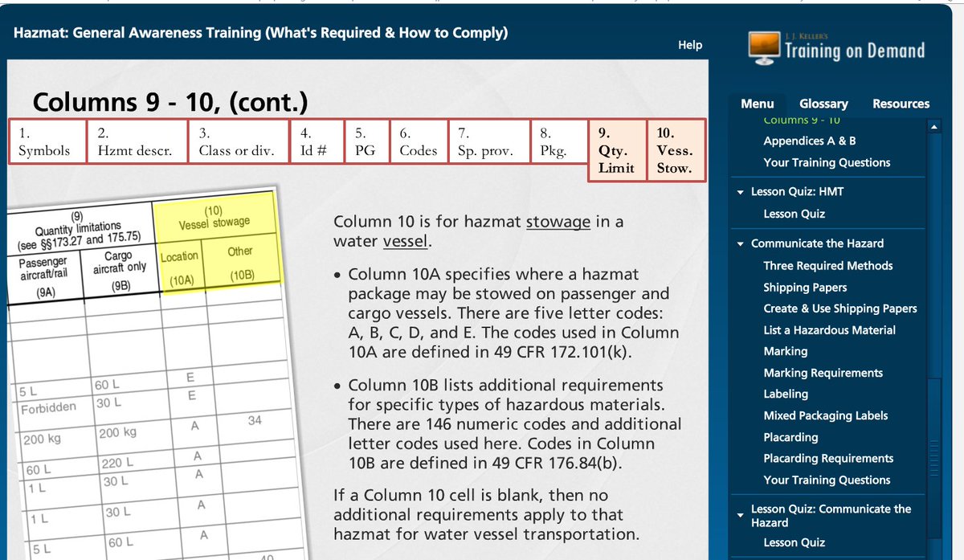
Task: Select column box 1. Symbols
Action: point(47,141)
